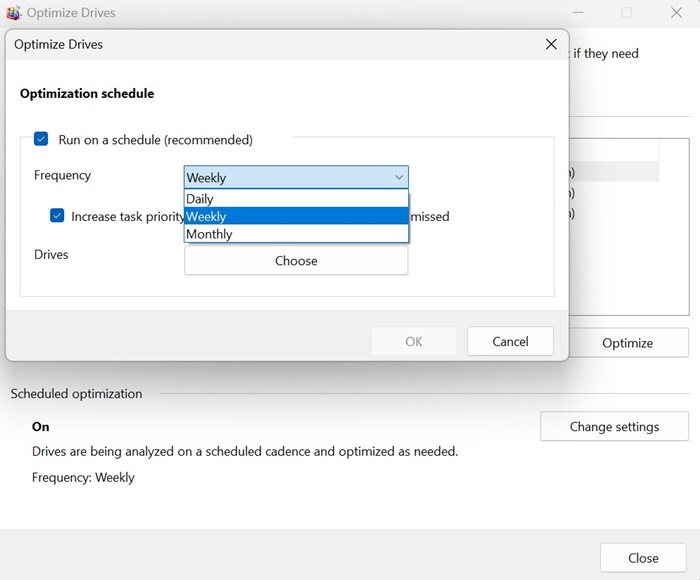Close the main Optimize Drives window
700x580 pixels.
[675, 13]
